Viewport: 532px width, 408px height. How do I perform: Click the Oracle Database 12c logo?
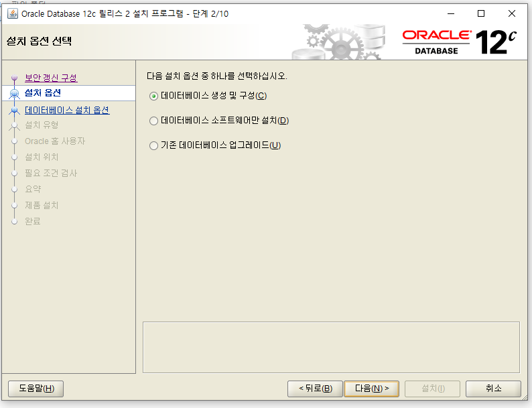click(460, 42)
